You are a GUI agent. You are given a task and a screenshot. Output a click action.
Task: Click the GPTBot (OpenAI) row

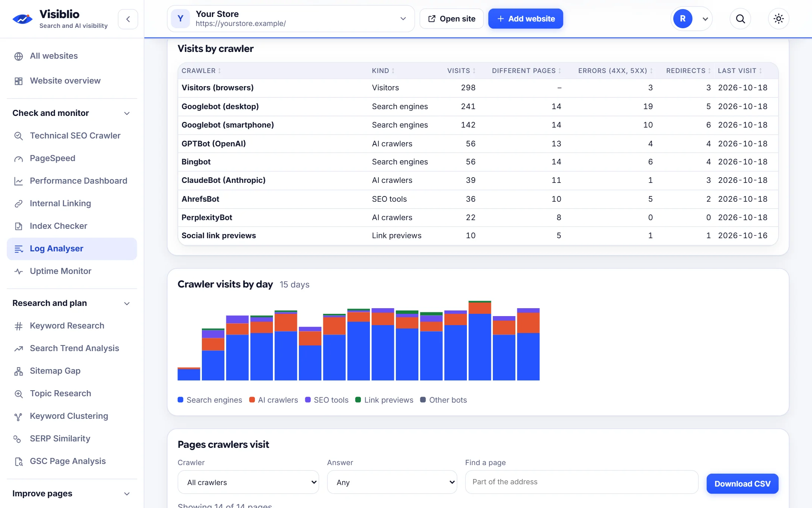[478, 144]
